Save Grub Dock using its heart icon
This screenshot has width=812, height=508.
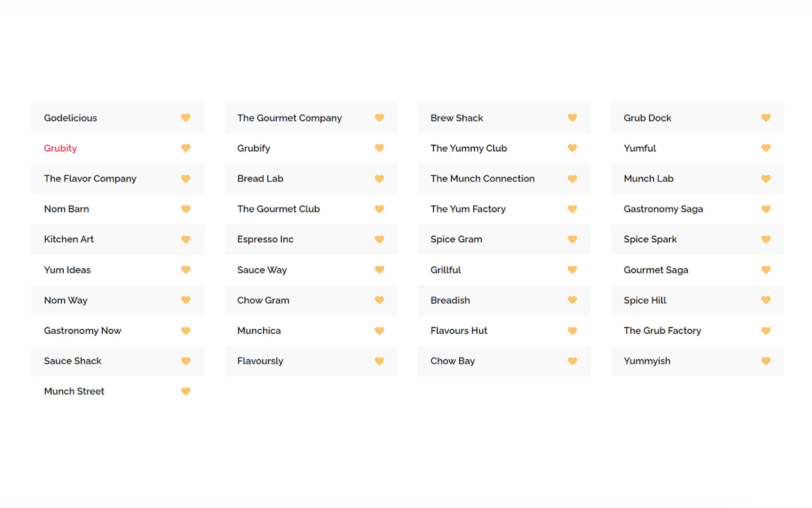765,118
